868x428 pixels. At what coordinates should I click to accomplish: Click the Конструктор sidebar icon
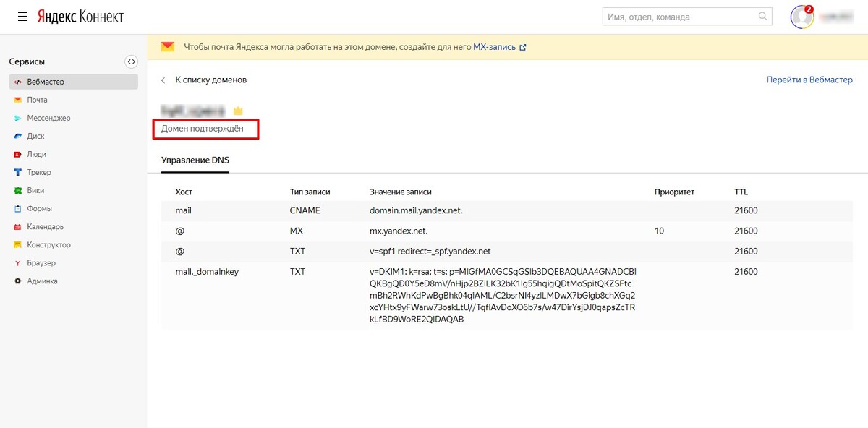[17, 245]
